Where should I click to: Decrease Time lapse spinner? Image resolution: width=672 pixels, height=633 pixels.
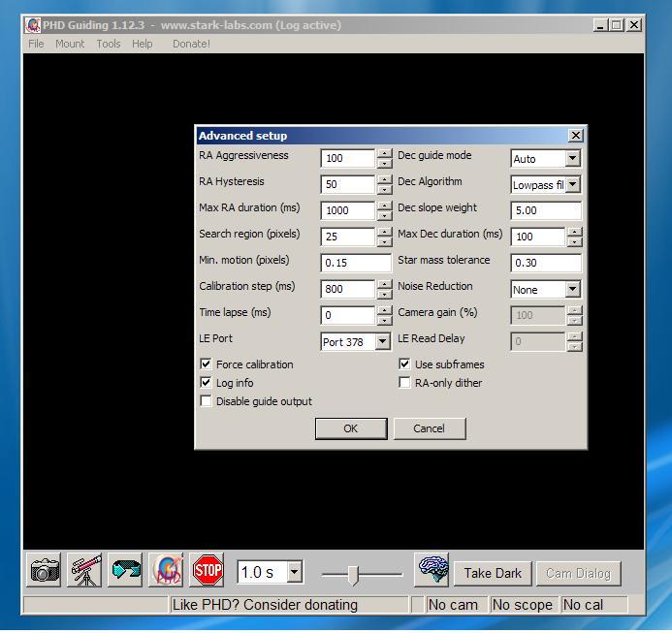(x=384, y=320)
